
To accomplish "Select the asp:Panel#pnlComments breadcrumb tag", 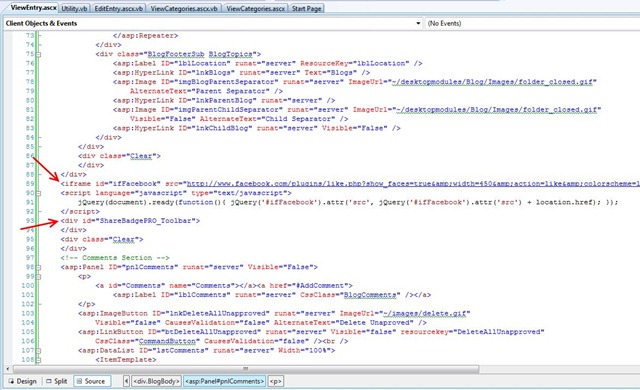I will 224,381.
